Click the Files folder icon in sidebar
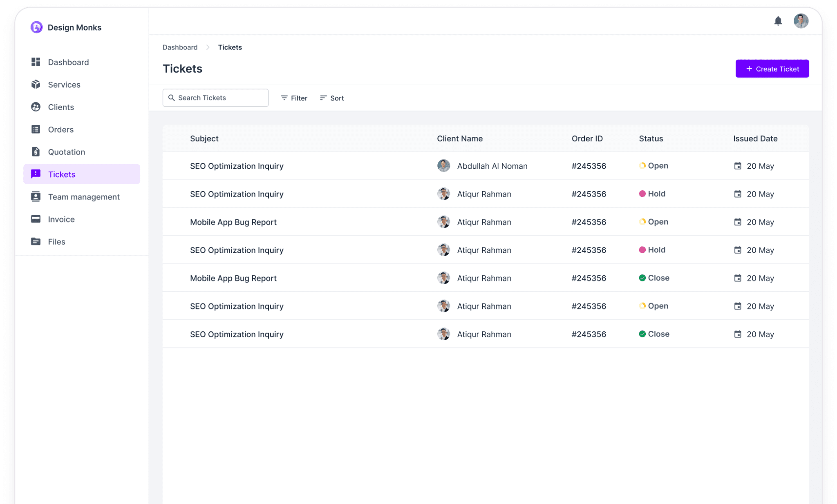Screen dimensions: 837x504 point(36,241)
